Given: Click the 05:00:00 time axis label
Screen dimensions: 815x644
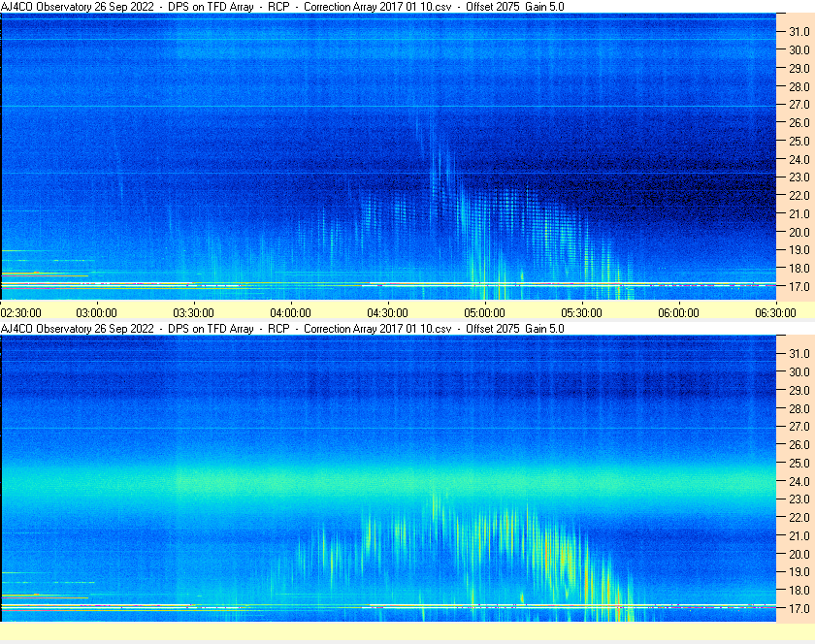Looking at the screenshot, I should [484, 313].
